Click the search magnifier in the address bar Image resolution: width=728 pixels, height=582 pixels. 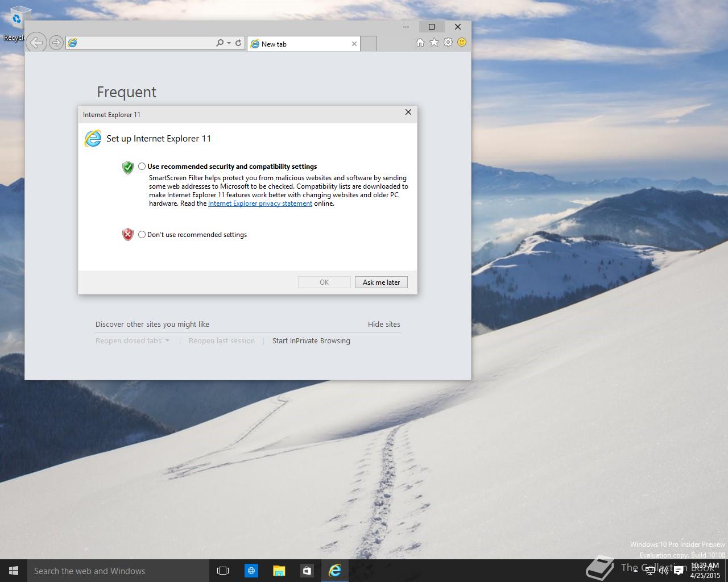220,43
